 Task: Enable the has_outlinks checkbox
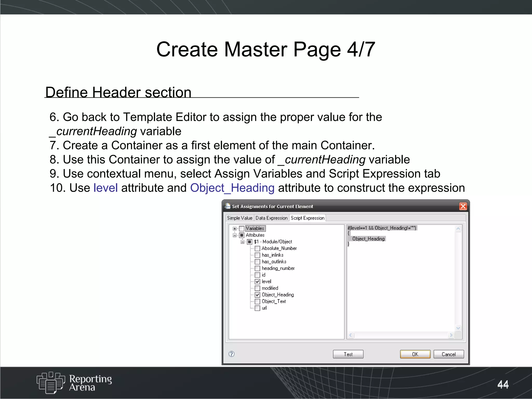click(257, 262)
